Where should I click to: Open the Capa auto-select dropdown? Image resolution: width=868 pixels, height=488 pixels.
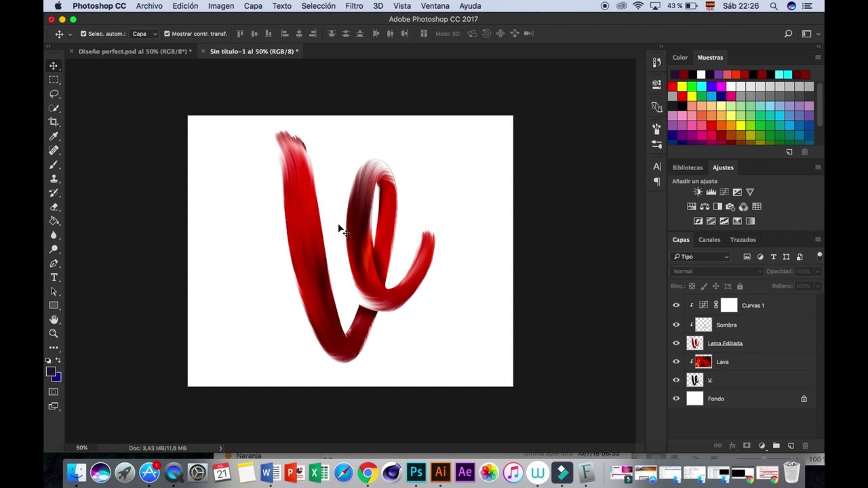pyautogui.click(x=144, y=34)
